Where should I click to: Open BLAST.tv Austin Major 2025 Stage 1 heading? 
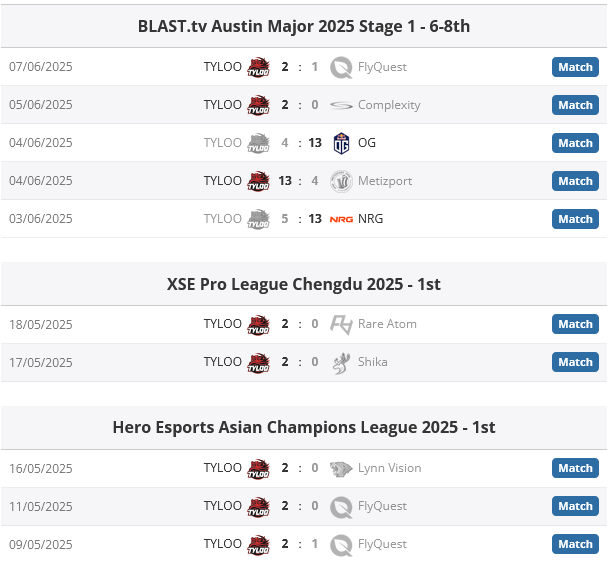point(304,26)
